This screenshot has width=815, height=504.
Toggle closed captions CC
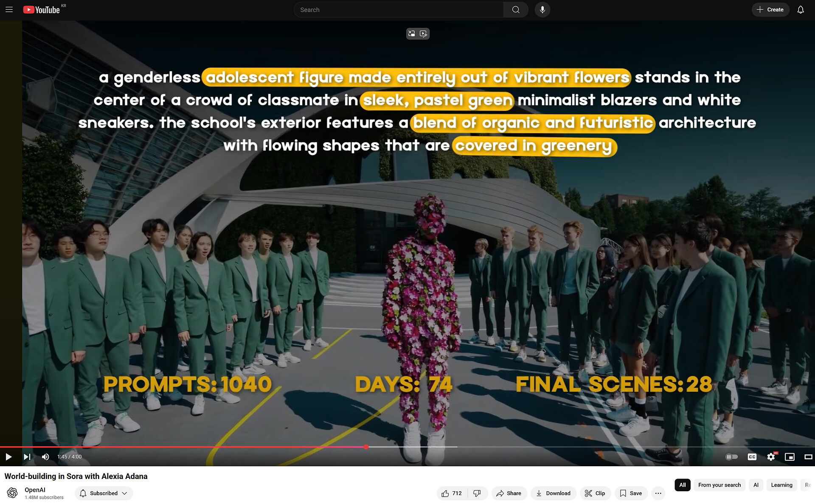pyautogui.click(x=752, y=456)
